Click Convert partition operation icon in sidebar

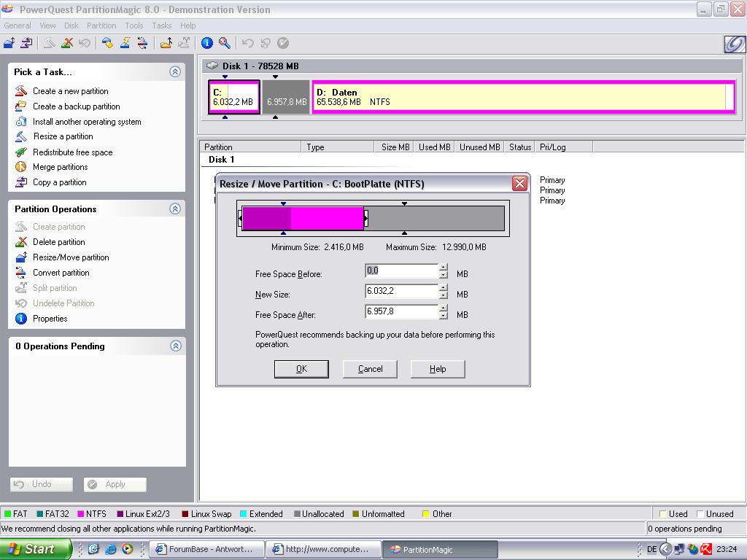[x=21, y=273]
